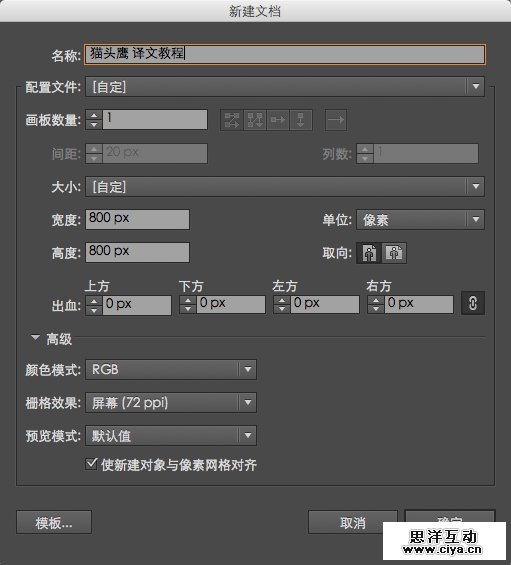The width and height of the screenshot is (511, 565).
Task: Toggle the bleed link chain icon
Action: coord(473,303)
